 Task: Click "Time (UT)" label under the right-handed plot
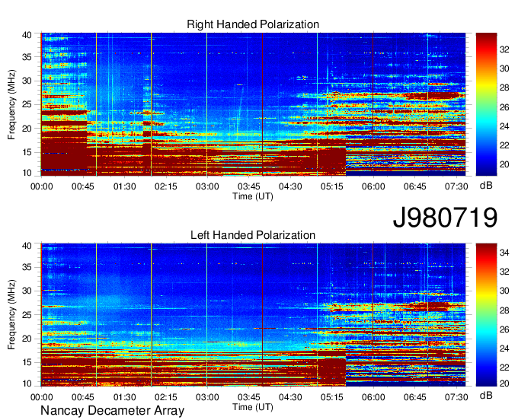tap(253, 196)
